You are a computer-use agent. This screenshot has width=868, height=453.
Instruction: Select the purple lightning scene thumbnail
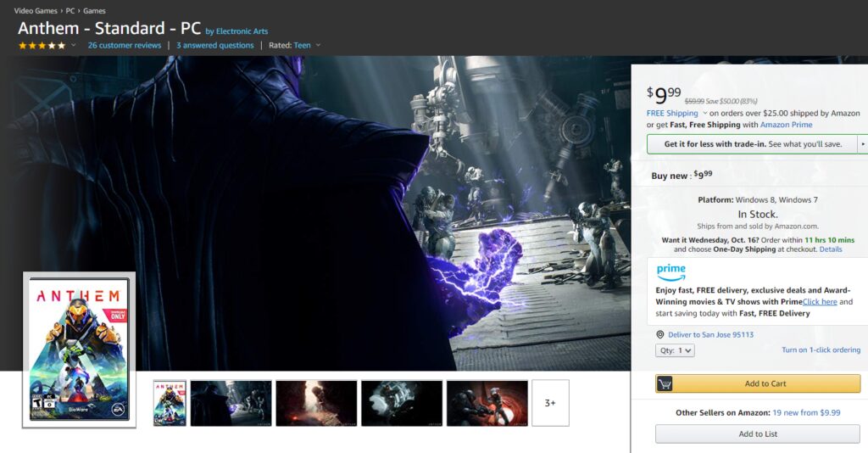[231, 403]
